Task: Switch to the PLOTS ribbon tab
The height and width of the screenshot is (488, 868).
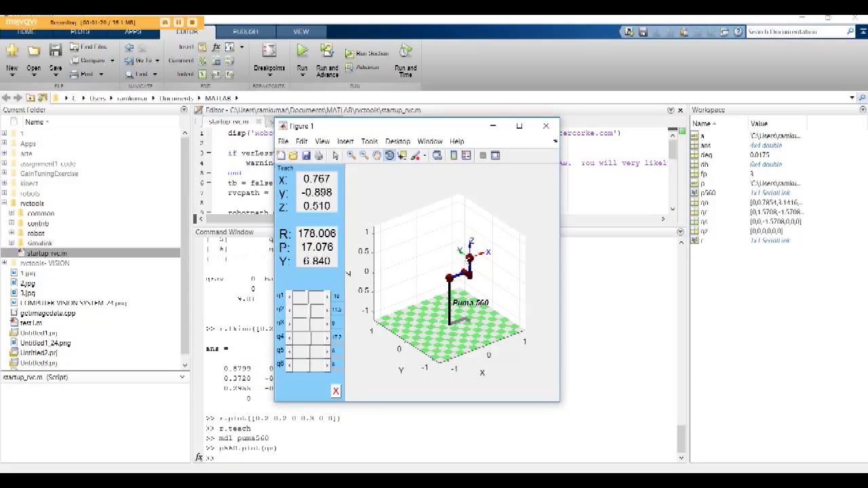Action: 80,32
